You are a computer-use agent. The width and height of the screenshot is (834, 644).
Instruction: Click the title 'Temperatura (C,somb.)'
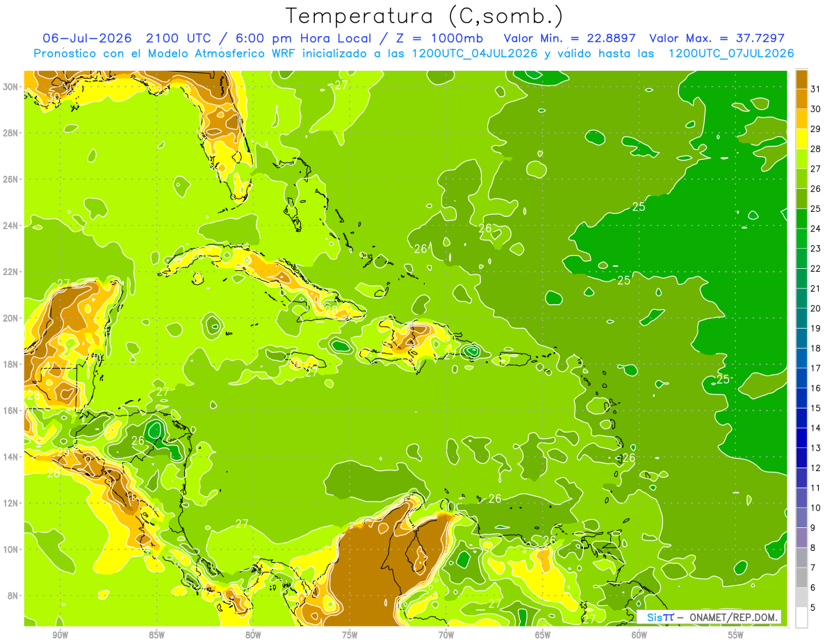coord(424,17)
